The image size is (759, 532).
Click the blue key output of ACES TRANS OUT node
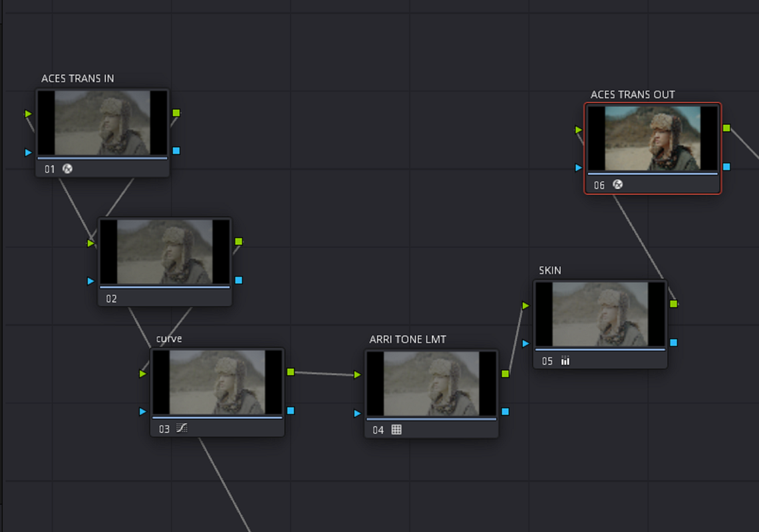coord(726,166)
